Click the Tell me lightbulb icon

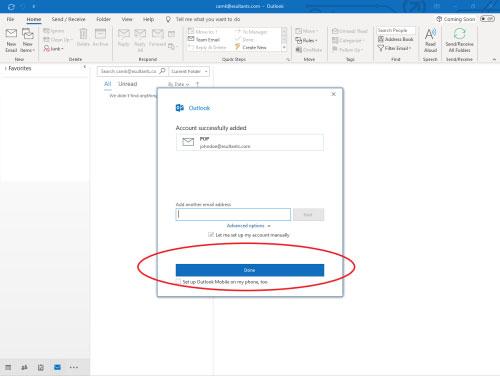pyautogui.click(x=168, y=19)
